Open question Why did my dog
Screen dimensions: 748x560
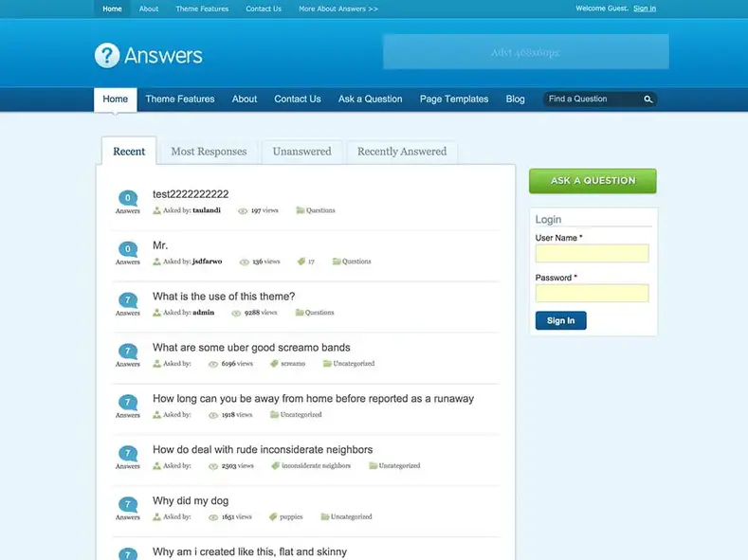point(191,500)
